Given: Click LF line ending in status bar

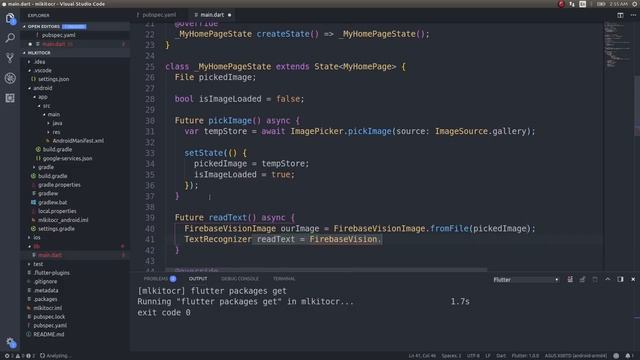Looking at the screenshot, I should pos(488,356).
